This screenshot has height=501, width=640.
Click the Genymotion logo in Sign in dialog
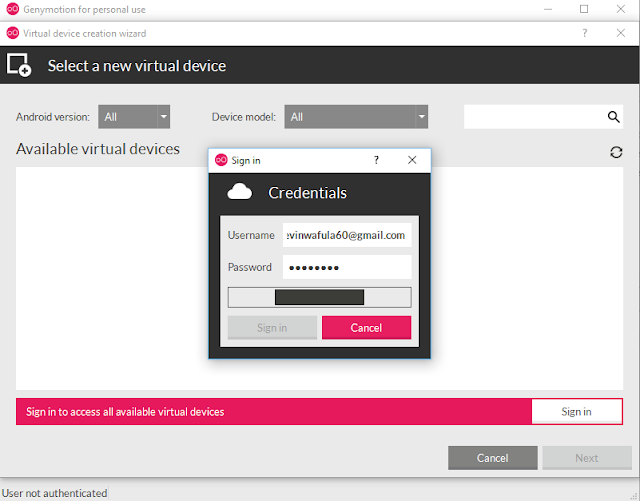[221, 160]
